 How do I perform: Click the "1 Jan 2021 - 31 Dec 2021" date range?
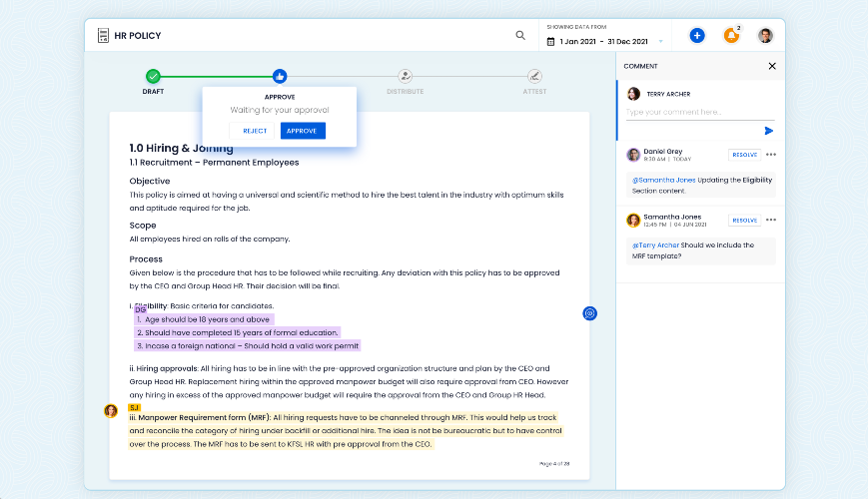(x=603, y=42)
